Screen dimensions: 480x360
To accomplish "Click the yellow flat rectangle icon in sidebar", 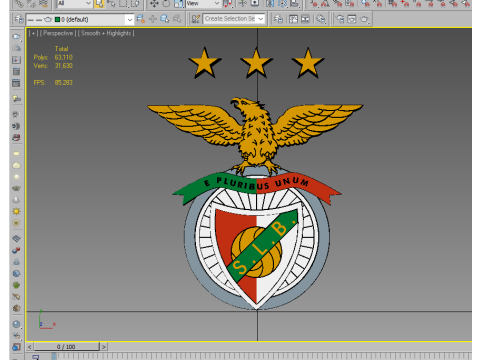I will point(16,154).
